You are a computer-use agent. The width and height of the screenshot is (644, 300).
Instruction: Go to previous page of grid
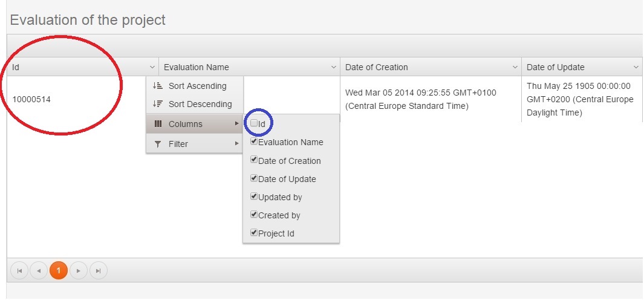(39, 270)
